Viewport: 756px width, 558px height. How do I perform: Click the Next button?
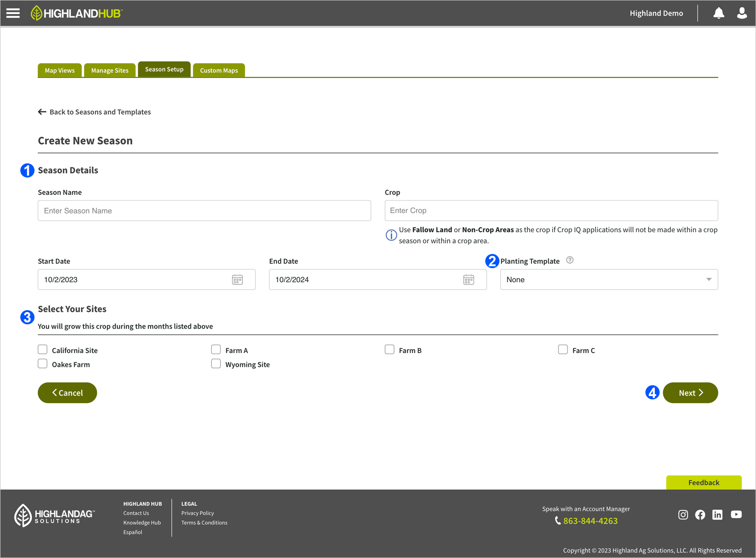coord(690,393)
